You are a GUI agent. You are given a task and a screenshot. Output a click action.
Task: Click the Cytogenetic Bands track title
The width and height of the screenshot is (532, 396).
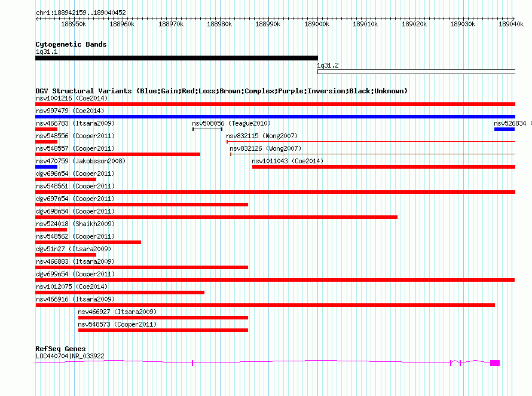coord(71,44)
